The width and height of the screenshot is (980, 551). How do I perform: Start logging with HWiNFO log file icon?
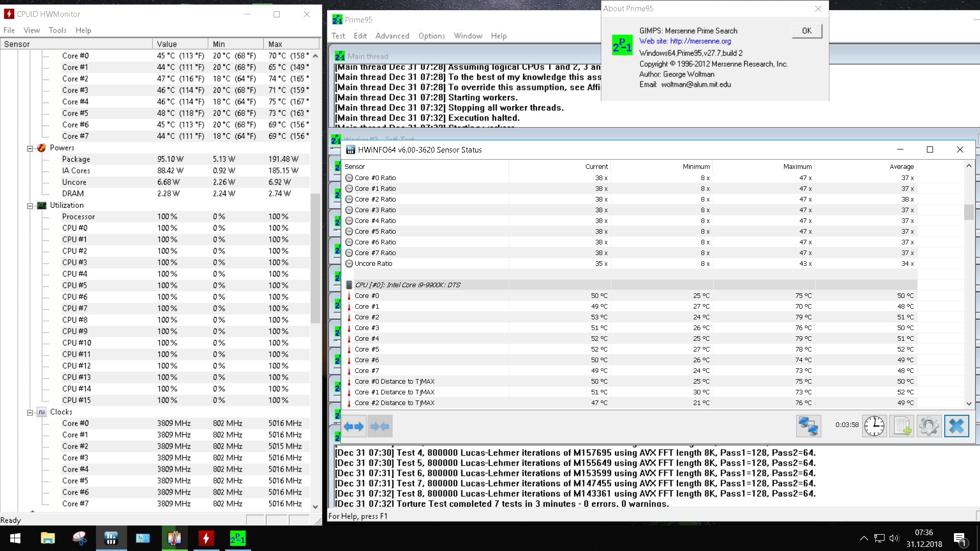tap(901, 426)
